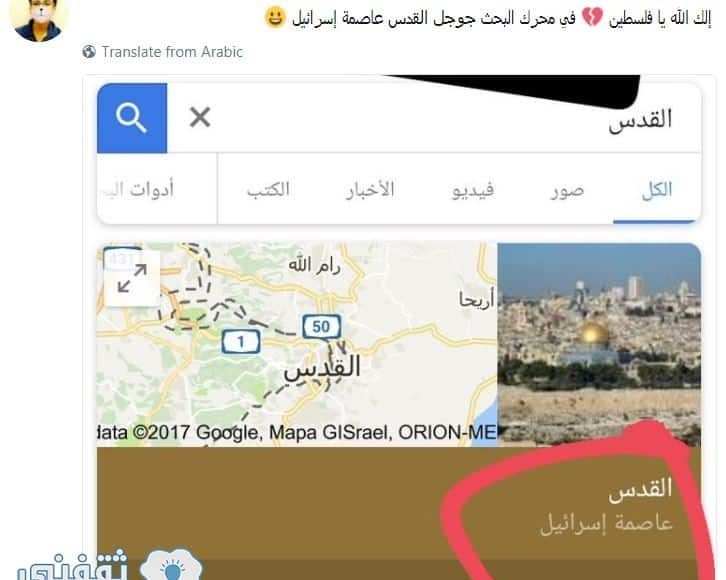Viewport: 726px width, 580px height.
Task: Switch to the الأخبار (News) tab
Action: point(370,190)
